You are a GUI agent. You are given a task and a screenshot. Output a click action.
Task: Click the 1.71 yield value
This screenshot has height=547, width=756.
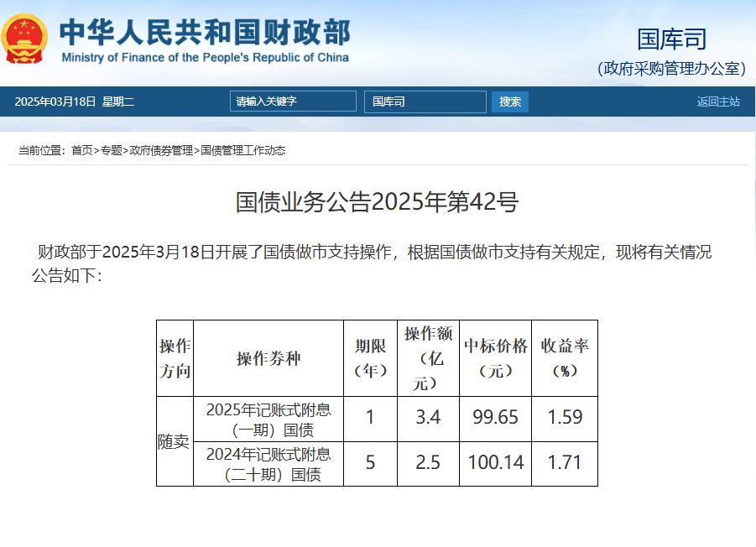565,463
